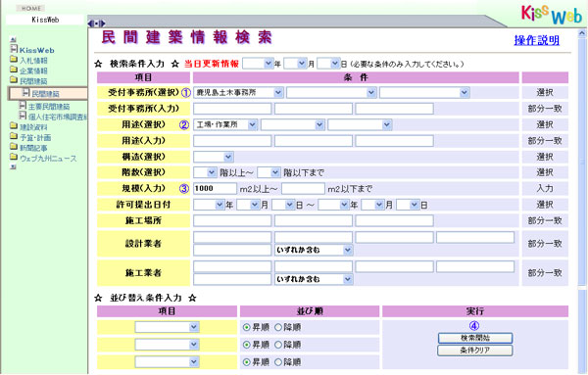The height and width of the screenshot is (375, 588).
Task: Open the 操作説明 help link
Action: 537,40
